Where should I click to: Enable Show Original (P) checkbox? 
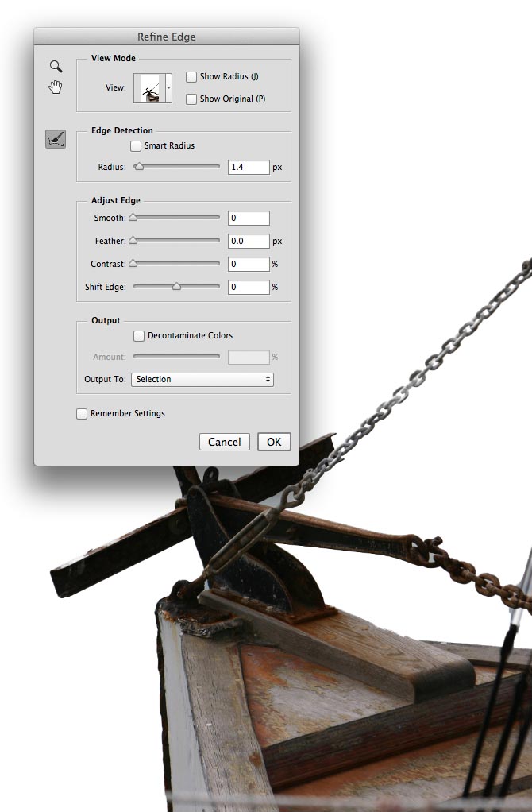click(x=191, y=99)
